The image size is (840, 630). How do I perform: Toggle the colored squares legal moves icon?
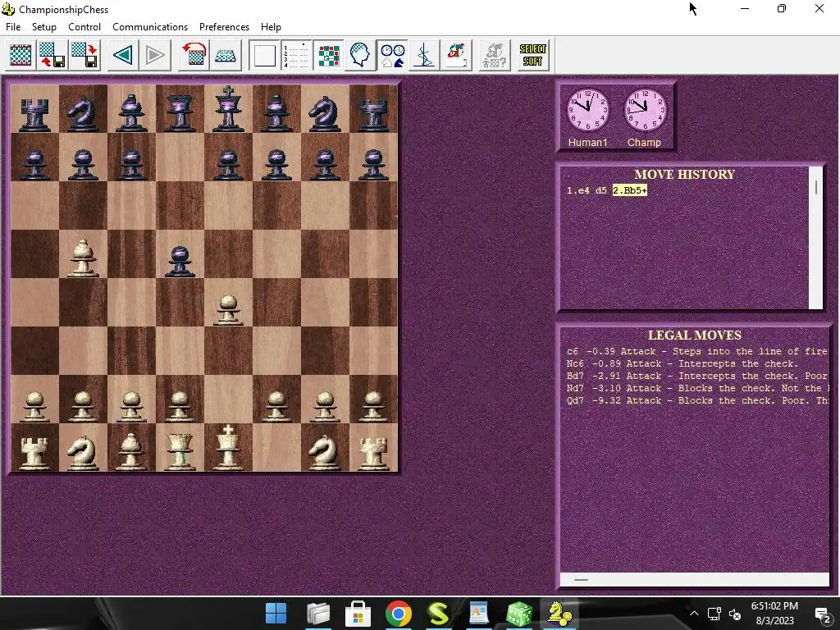[x=328, y=55]
